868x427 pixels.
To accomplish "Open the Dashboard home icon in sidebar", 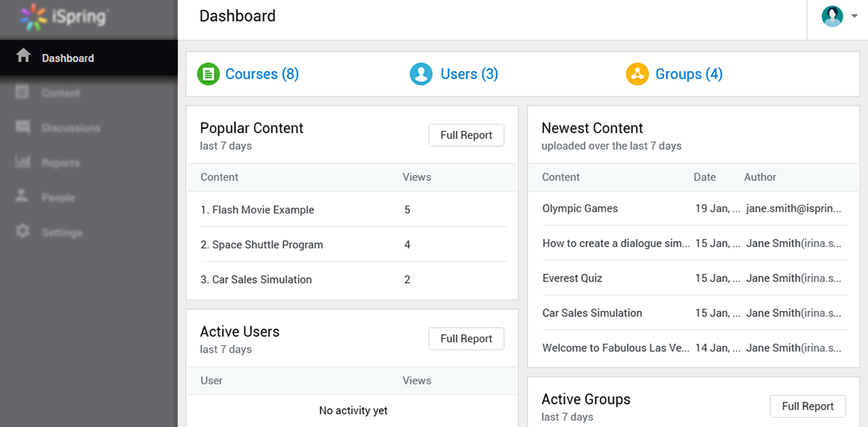I will [x=24, y=57].
